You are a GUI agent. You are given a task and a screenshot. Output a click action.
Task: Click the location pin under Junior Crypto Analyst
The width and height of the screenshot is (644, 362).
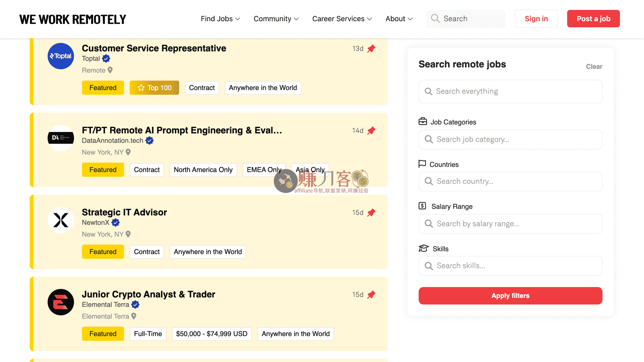tap(134, 316)
